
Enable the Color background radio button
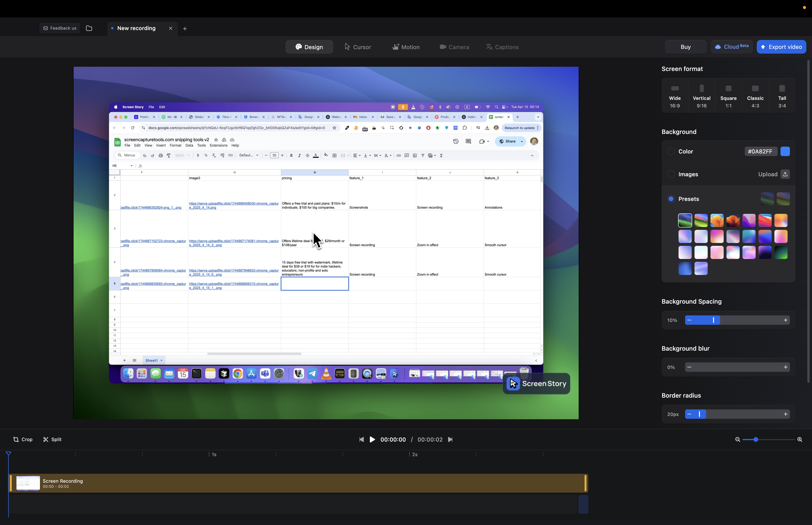[671, 151]
